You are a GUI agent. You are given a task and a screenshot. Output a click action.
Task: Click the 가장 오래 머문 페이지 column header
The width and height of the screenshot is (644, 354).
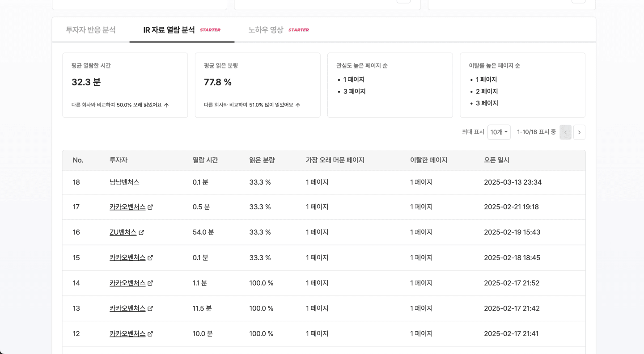coord(335,160)
